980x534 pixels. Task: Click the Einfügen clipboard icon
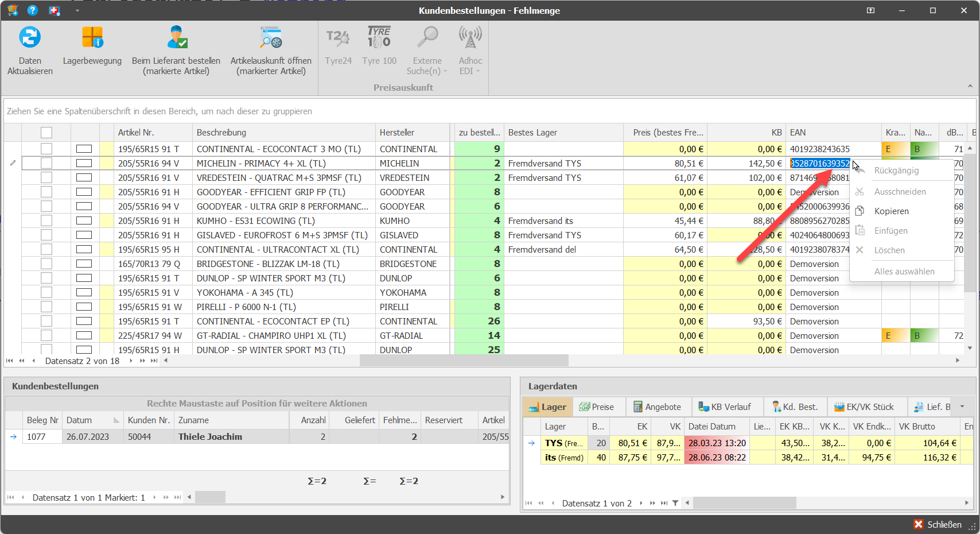click(x=860, y=230)
